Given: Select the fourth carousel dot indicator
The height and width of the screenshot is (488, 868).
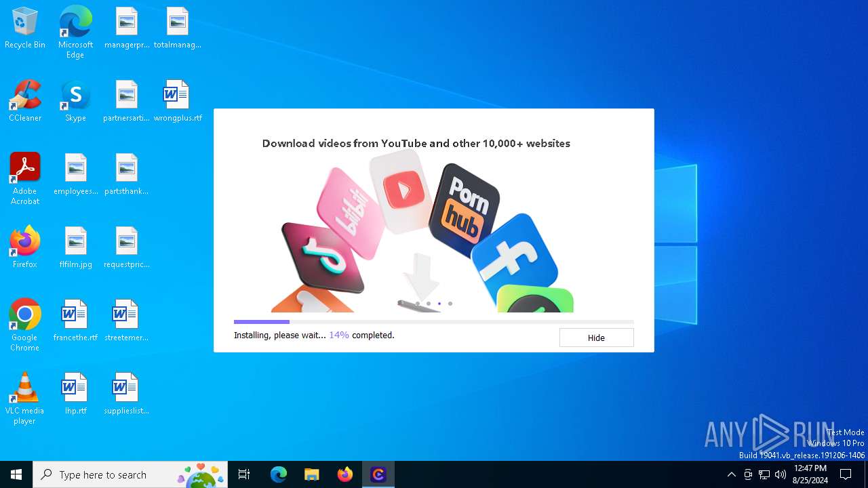Looking at the screenshot, I should coord(450,304).
